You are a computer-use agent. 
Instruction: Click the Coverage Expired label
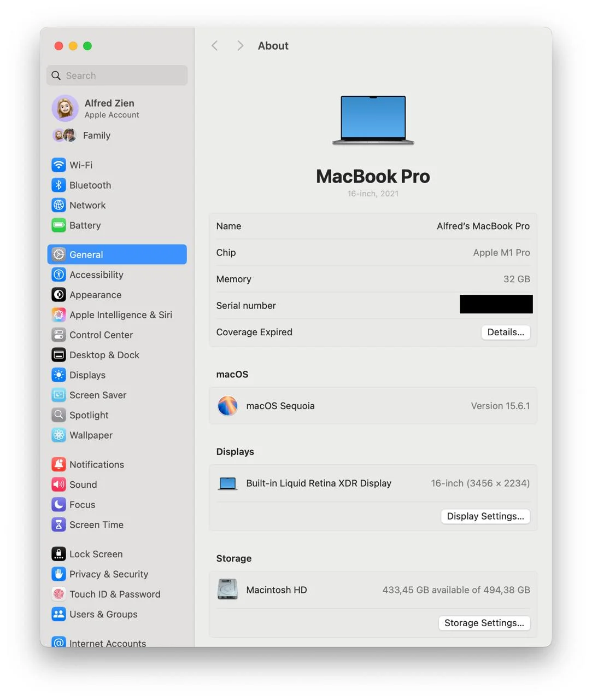click(x=254, y=332)
